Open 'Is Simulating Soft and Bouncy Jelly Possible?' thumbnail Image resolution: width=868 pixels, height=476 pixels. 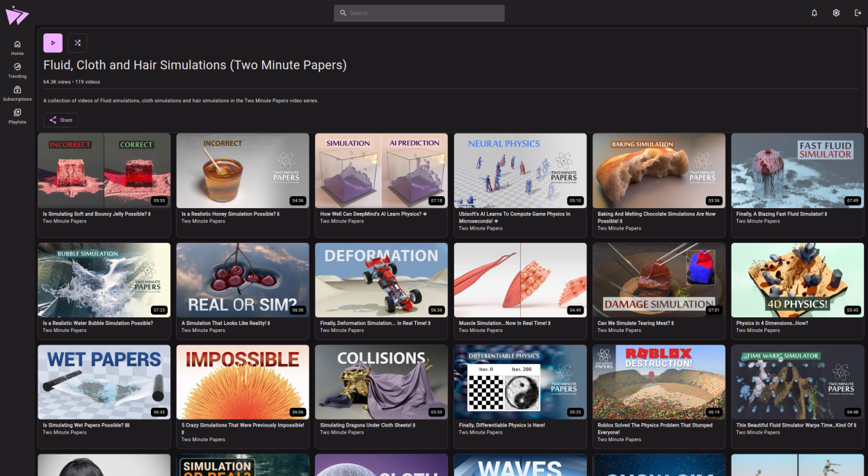[104, 171]
